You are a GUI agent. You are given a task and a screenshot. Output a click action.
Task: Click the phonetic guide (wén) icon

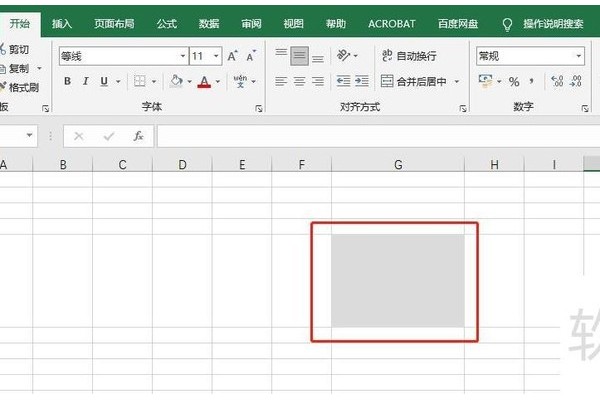click(240, 81)
